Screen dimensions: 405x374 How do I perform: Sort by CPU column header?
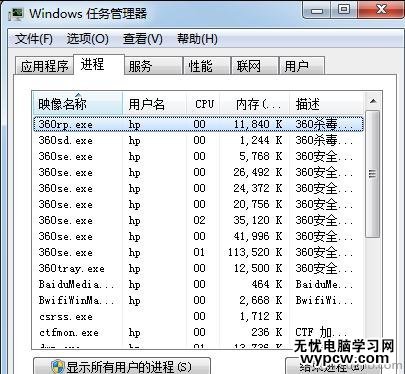(x=203, y=104)
